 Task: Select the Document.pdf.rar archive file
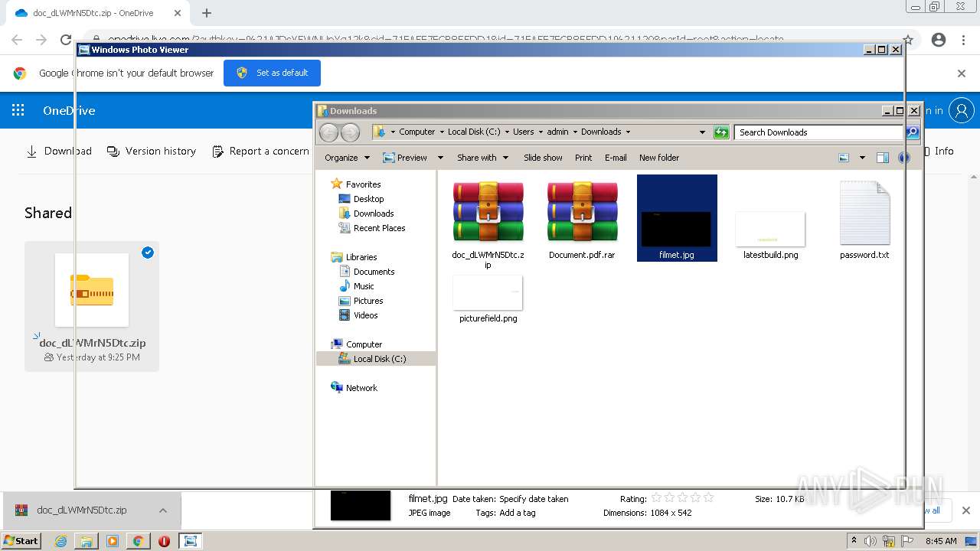(x=582, y=220)
